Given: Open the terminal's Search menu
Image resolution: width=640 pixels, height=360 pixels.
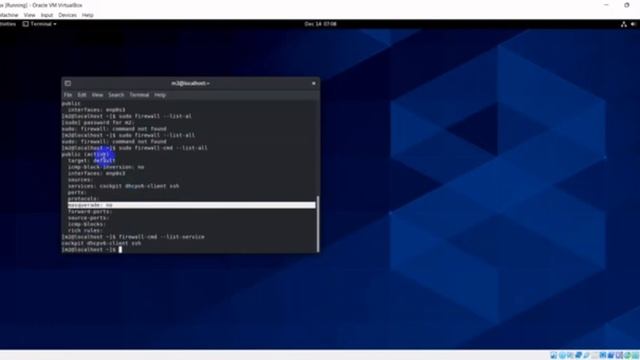Looking at the screenshot, I should click(116, 95).
